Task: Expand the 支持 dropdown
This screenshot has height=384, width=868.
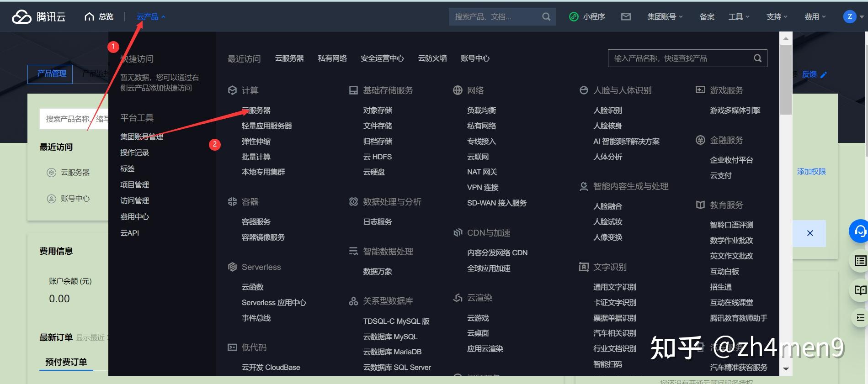Action: click(777, 17)
